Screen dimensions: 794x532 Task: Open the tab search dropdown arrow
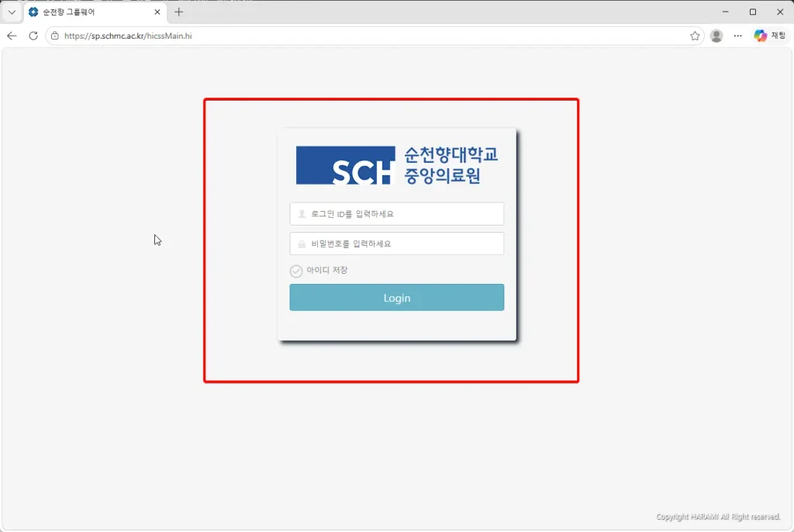[12, 12]
